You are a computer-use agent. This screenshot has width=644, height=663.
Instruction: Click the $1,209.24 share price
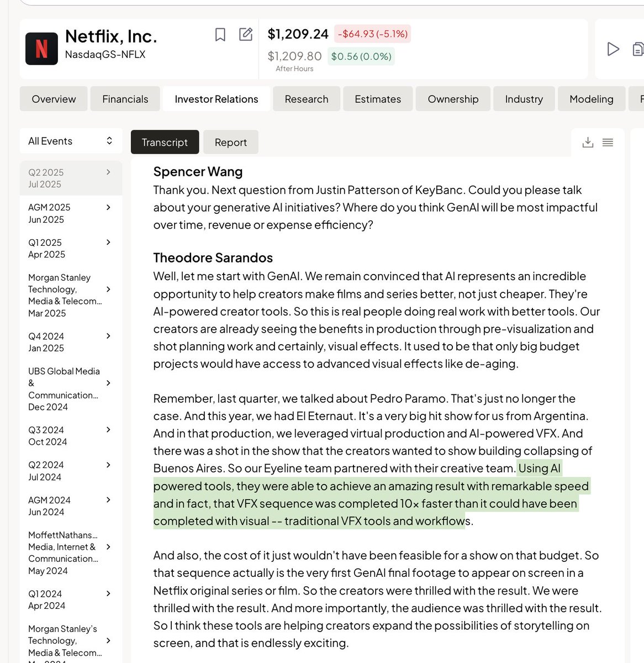298,34
